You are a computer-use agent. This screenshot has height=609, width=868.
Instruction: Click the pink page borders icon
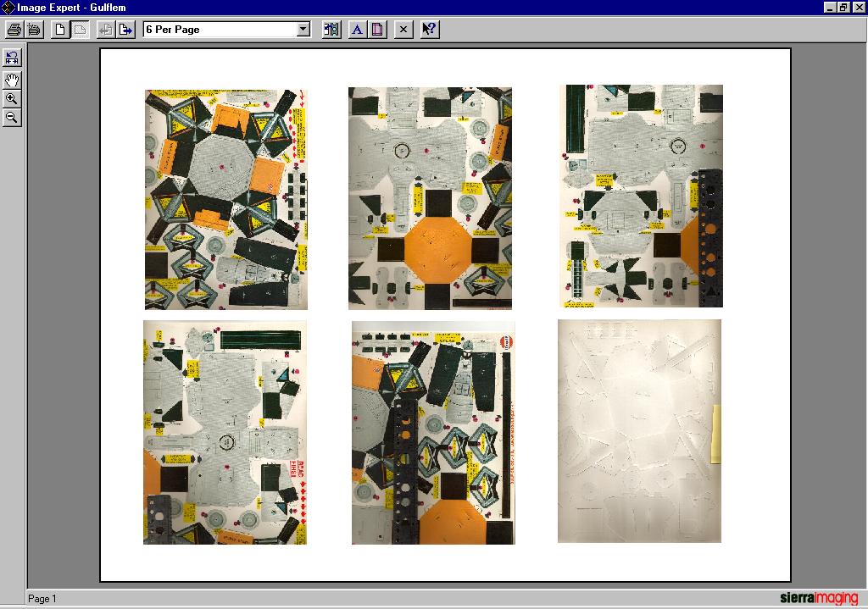[377, 30]
